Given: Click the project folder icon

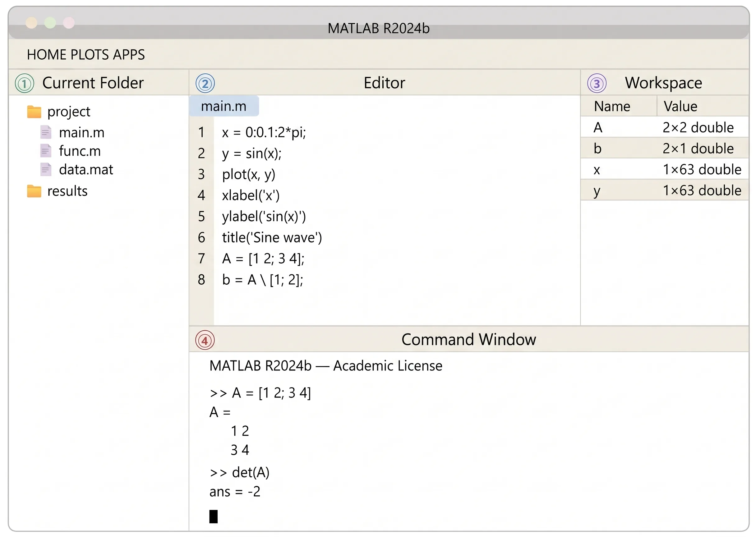Looking at the screenshot, I should pos(34,112).
